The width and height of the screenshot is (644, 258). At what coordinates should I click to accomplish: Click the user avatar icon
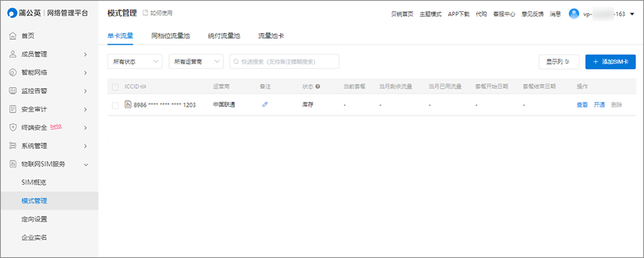[574, 14]
